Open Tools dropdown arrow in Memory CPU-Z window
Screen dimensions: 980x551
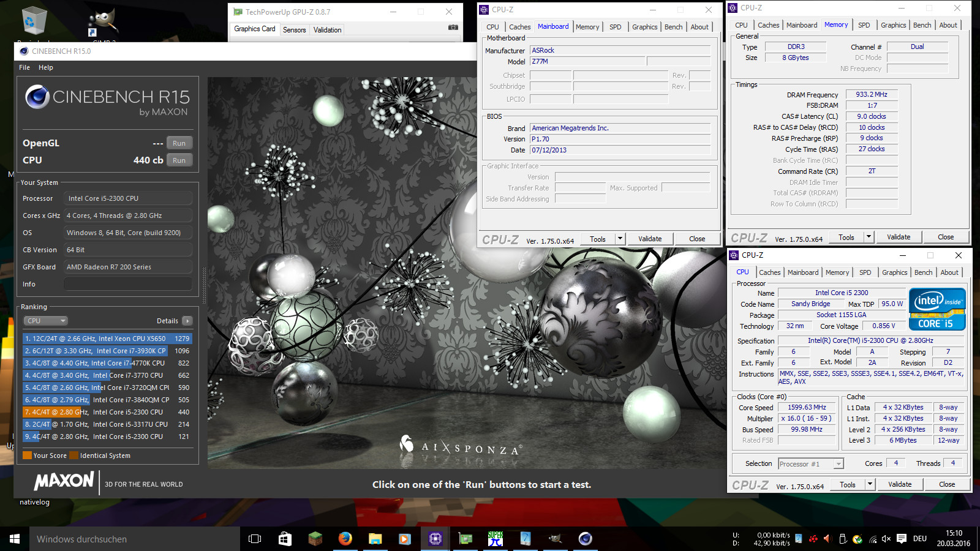pyautogui.click(x=868, y=237)
